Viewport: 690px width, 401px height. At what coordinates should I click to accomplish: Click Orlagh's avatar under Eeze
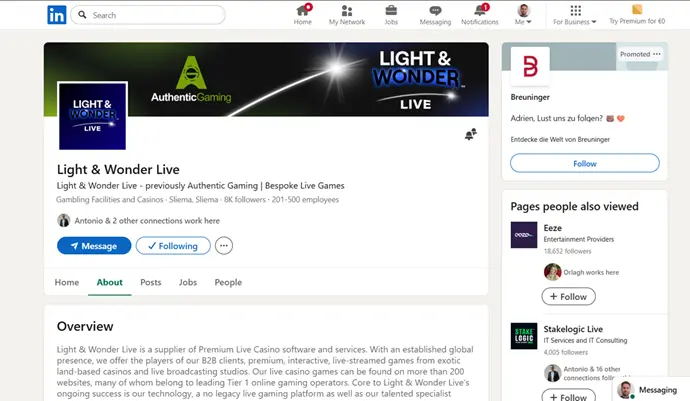click(x=552, y=272)
